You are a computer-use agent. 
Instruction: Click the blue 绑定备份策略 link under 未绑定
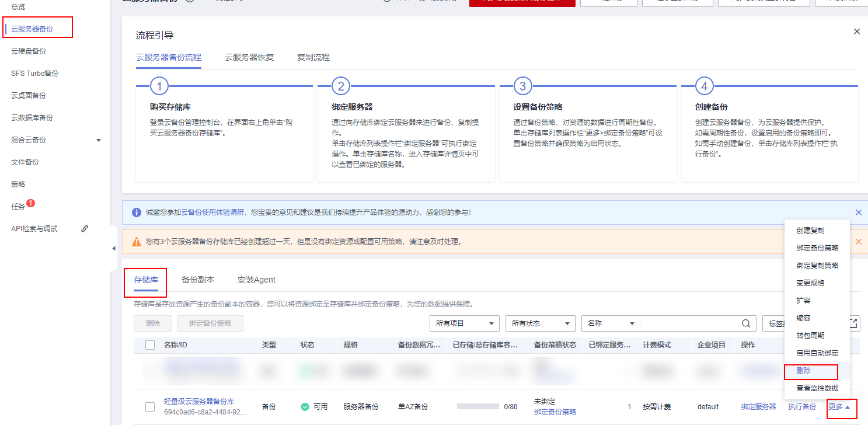pyautogui.click(x=555, y=412)
